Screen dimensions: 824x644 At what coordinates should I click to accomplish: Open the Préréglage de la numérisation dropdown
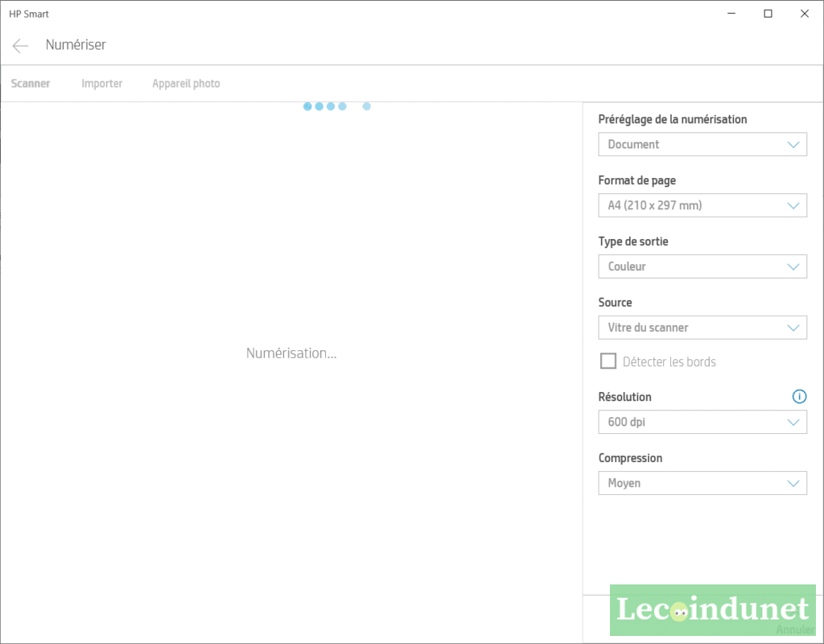point(702,145)
